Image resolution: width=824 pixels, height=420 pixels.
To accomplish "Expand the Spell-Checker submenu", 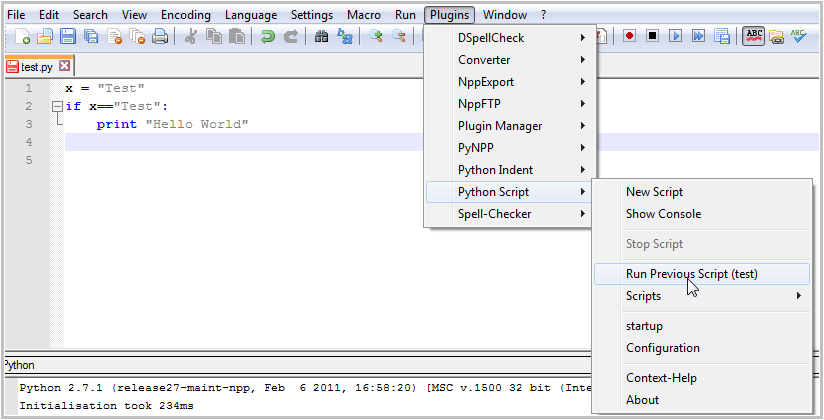I will coord(510,214).
